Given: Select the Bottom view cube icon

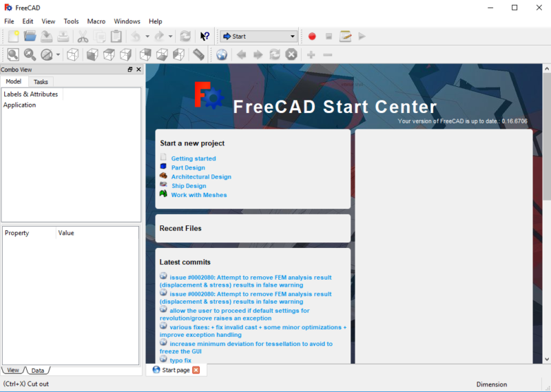Looking at the screenshot, I should pos(162,54).
